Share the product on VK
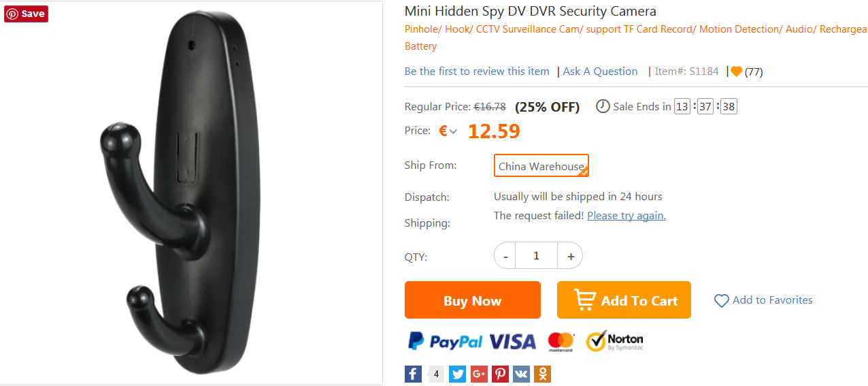This screenshot has width=868, height=386. [x=522, y=374]
